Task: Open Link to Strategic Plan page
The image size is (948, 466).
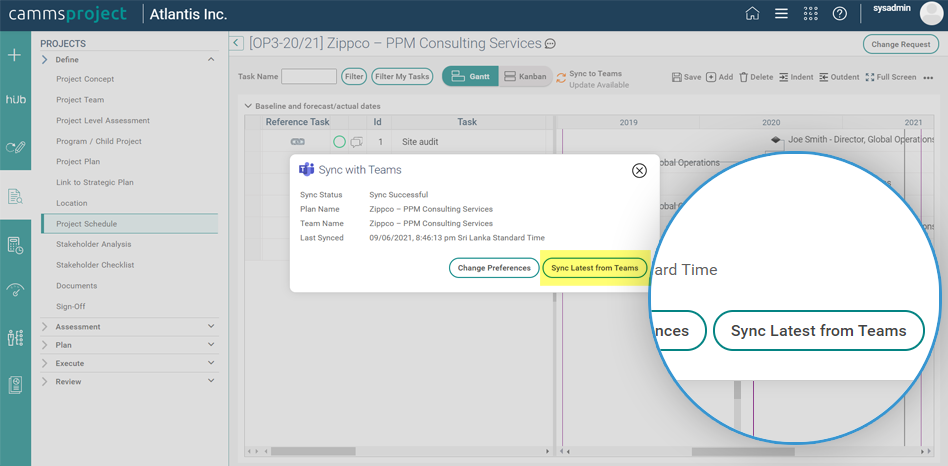Action: coord(95,182)
